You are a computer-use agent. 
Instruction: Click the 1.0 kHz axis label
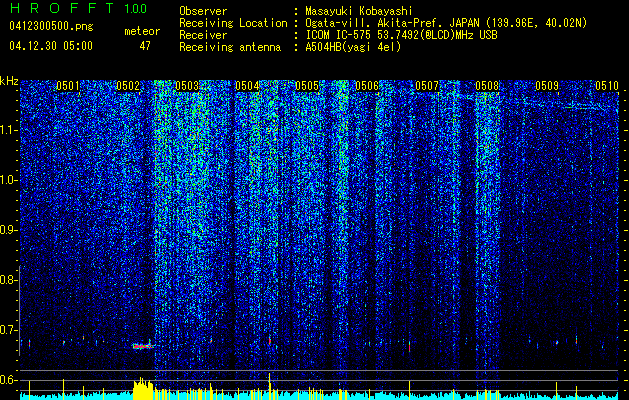8,180
